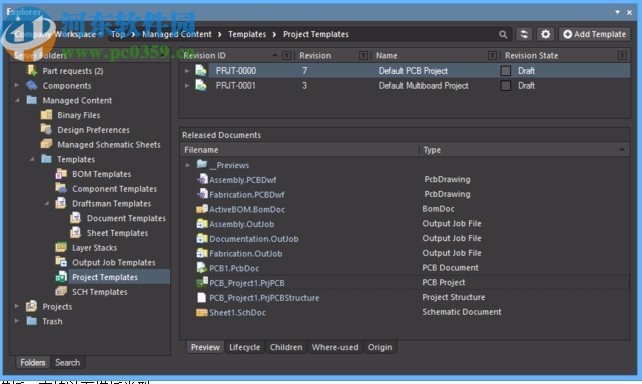The width and height of the screenshot is (642, 384).
Task: Click the Assembly.PCBDwf file icon
Action: pos(202,179)
